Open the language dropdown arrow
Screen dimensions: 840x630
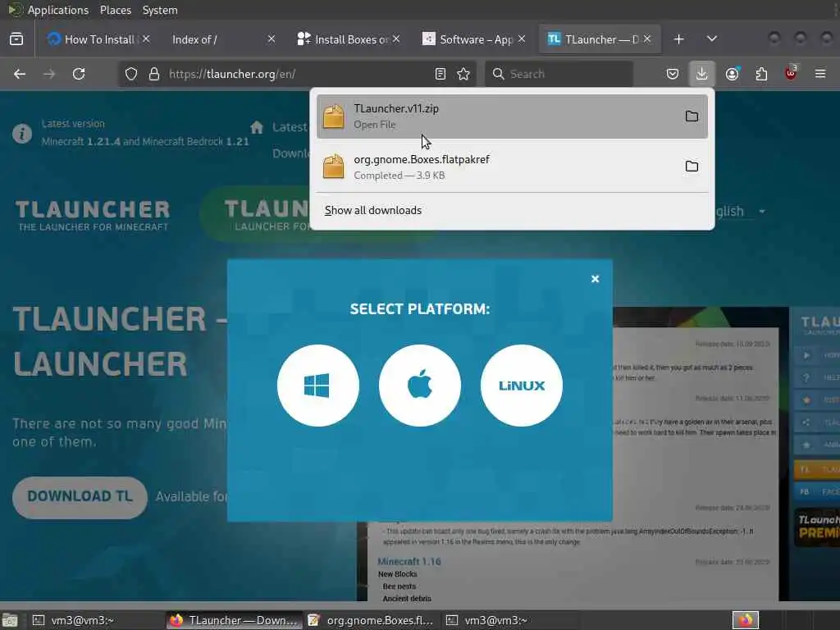pyautogui.click(x=762, y=211)
